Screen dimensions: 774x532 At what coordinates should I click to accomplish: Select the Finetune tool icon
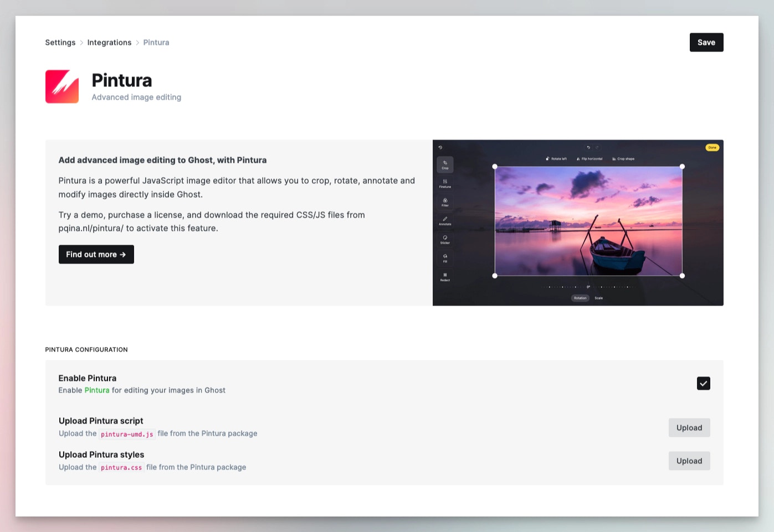445,183
